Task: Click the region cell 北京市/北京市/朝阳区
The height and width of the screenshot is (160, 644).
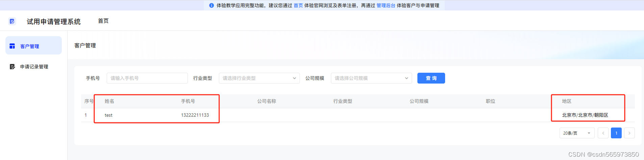Action: (585, 115)
